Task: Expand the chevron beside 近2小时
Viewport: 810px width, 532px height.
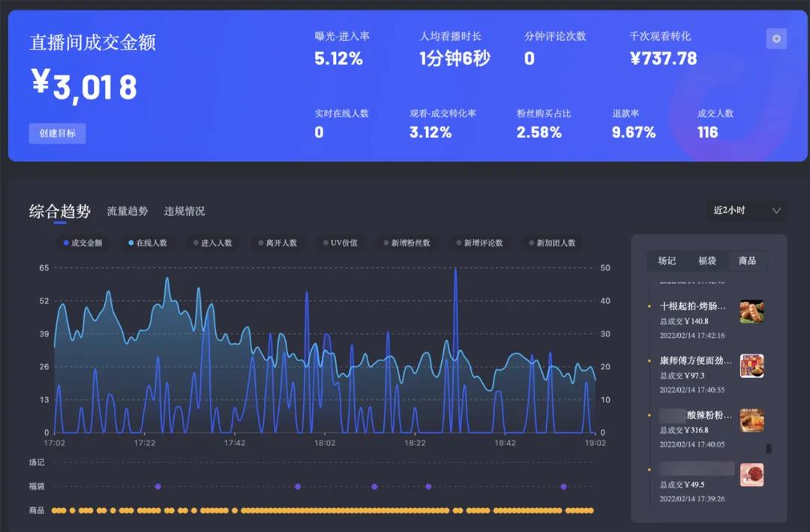Action: [x=776, y=211]
